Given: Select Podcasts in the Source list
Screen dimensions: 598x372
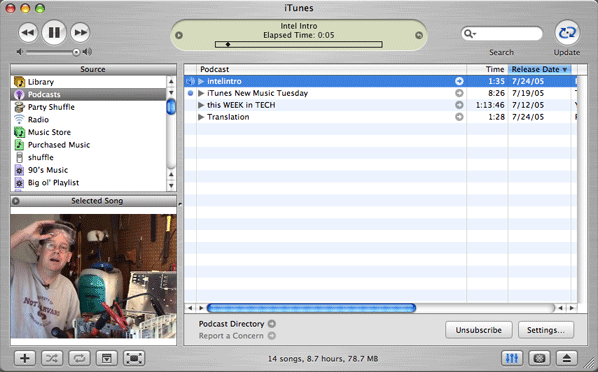Looking at the screenshot, I should click(x=88, y=94).
